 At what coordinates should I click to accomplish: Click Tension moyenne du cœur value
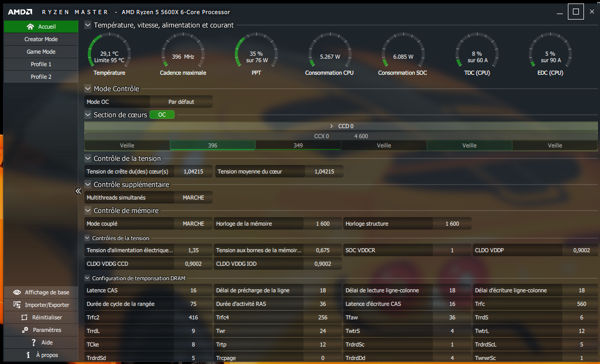tap(324, 171)
